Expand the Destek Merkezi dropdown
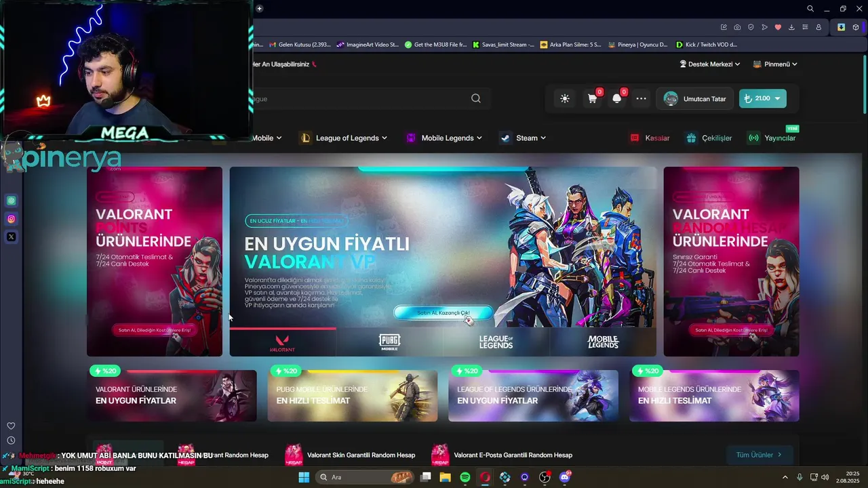 (x=710, y=64)
